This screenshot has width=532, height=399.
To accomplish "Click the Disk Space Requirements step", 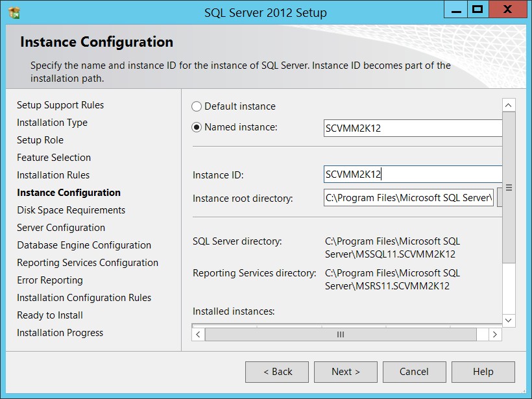I will (x=71, y=210).
